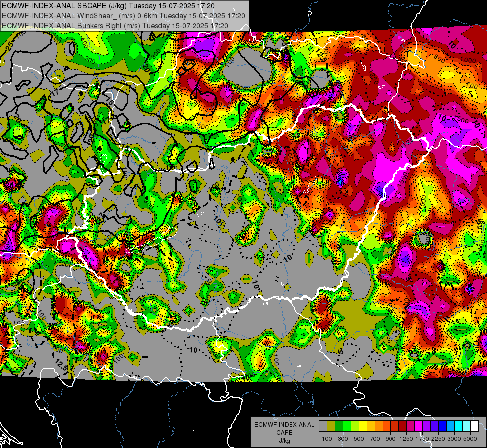Viewport: 487px width, 448px height.
Task: Click the sky-blue legend swatch before 3000
Action: click(450, 426)
